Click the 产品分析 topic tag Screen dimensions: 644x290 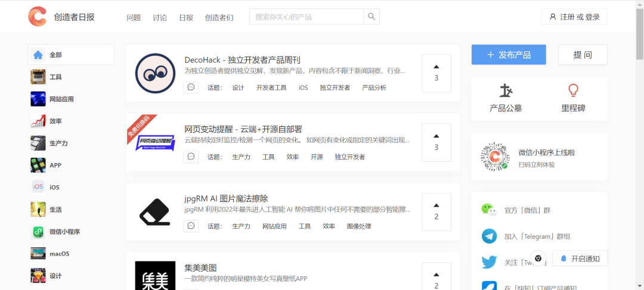click(x=374, y=88)
